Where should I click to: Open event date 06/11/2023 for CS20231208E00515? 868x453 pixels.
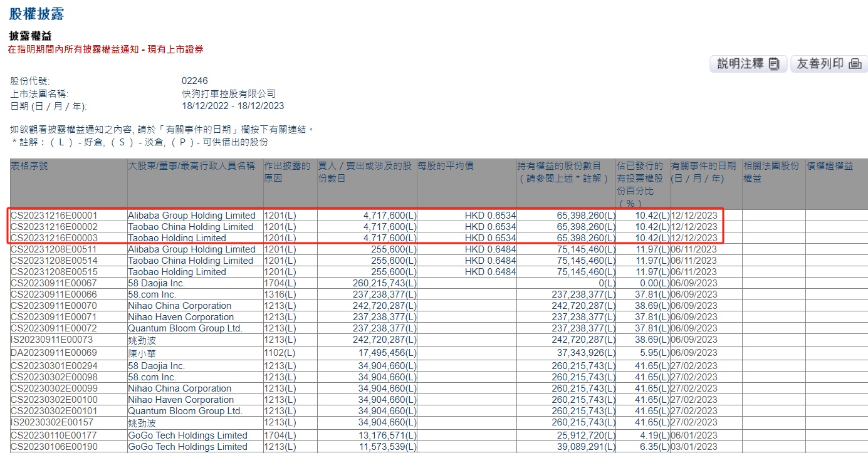[x=694, y=272]
